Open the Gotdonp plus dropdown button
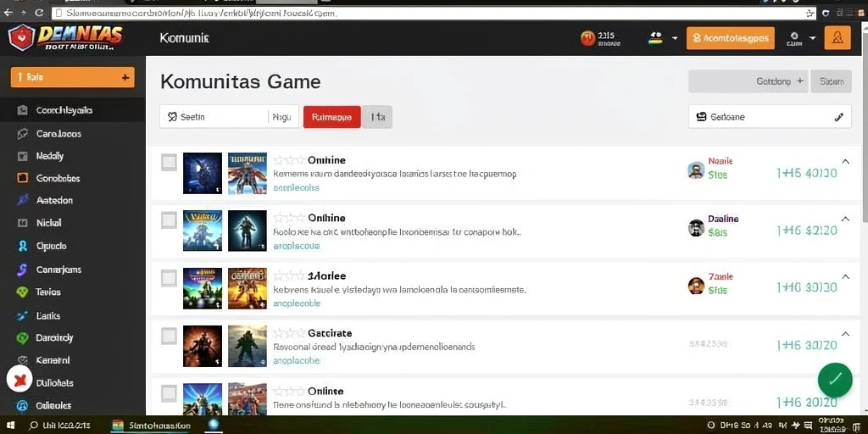Image resolution: width=868 pixels, height=434 pixels. [748, 81]
